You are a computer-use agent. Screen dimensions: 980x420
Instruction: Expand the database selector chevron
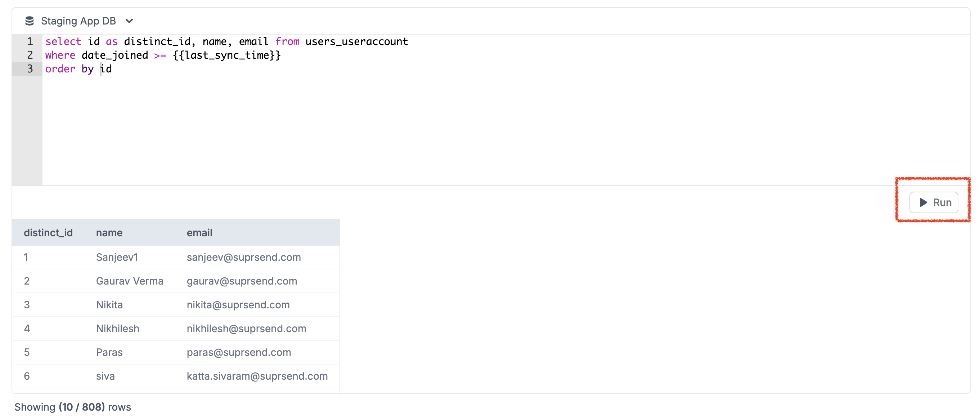pos(129,21)
